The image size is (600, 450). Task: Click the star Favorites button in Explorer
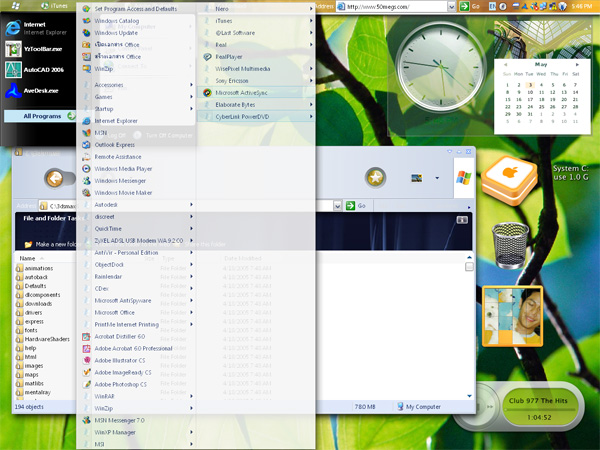[375, 178]
